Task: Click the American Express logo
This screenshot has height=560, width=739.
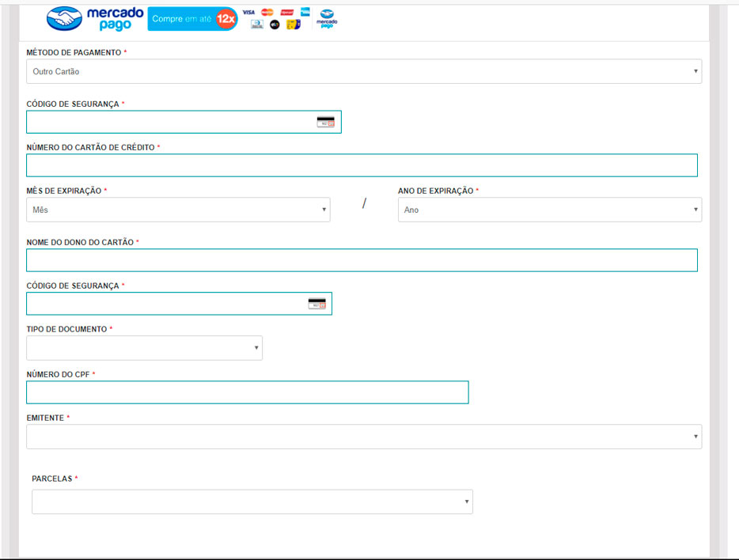Action: coord(305,12)
